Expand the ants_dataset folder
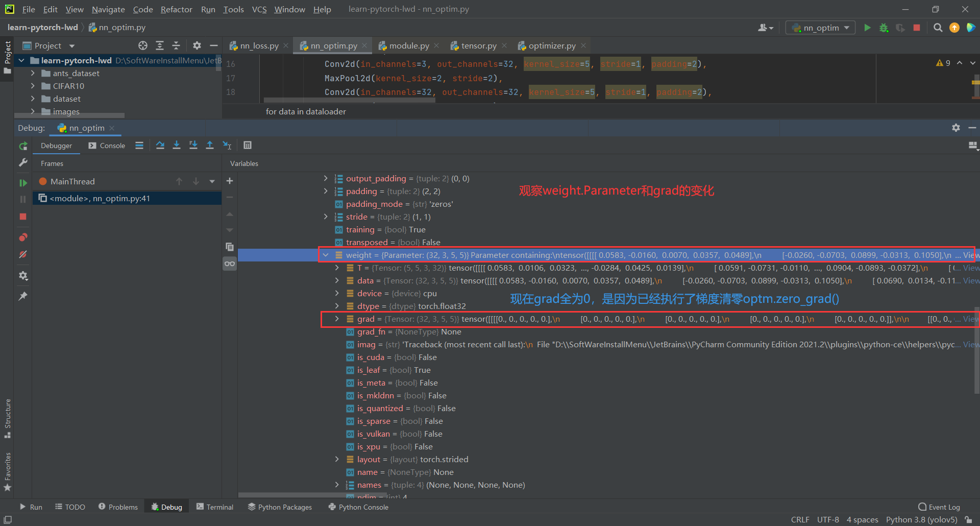The width and height of the screenshot is (980, 526). coord(33,73)
